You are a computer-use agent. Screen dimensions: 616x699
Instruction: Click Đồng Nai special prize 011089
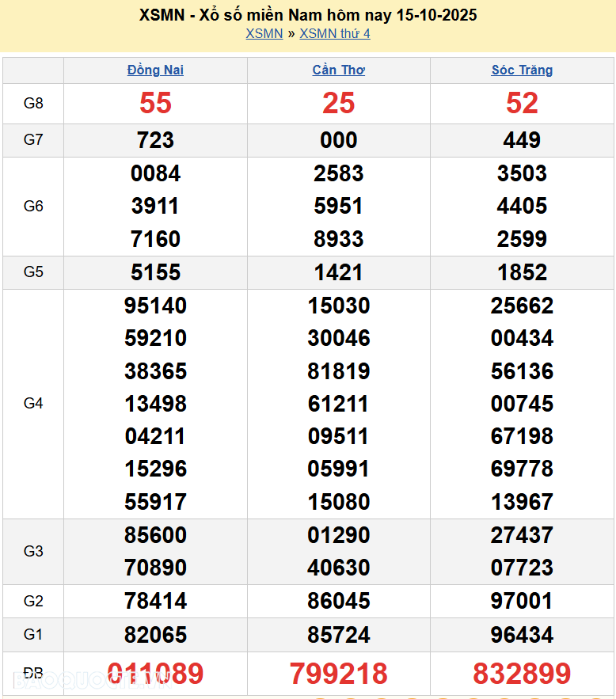[155, 674]
